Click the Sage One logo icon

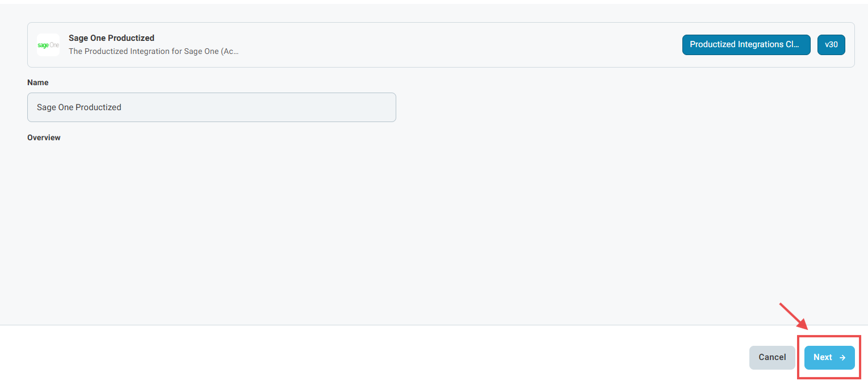[x=48, y=45]
